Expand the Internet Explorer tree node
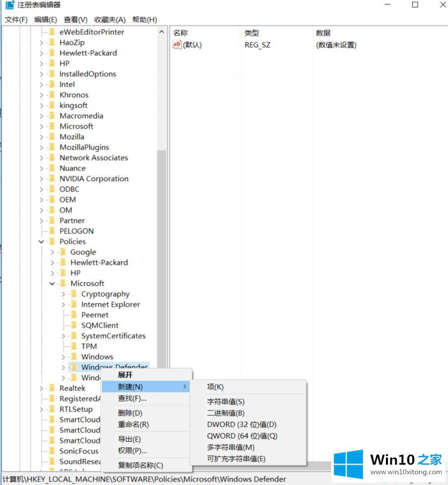Viewport: 448px width, 485px height. pyautogui.click(x=64, y=305)
